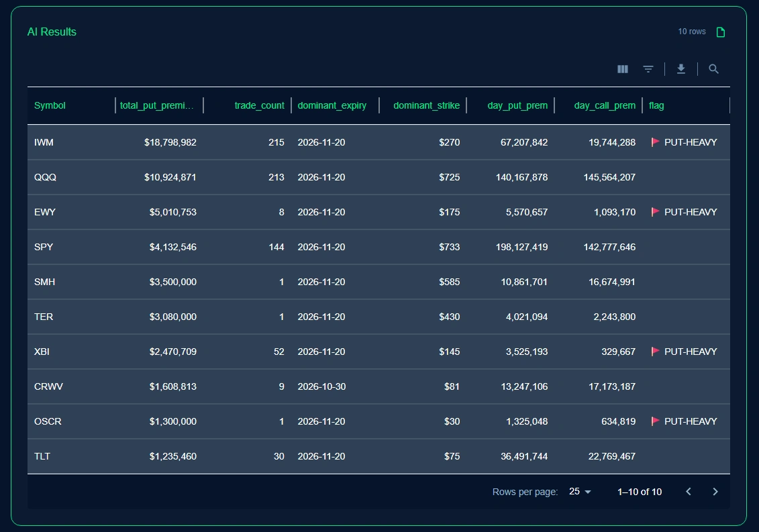The image size is (759, 532).
Task: Click the $3,500,000 premium value
Action: pyautogui.click(x=173, y=282)
